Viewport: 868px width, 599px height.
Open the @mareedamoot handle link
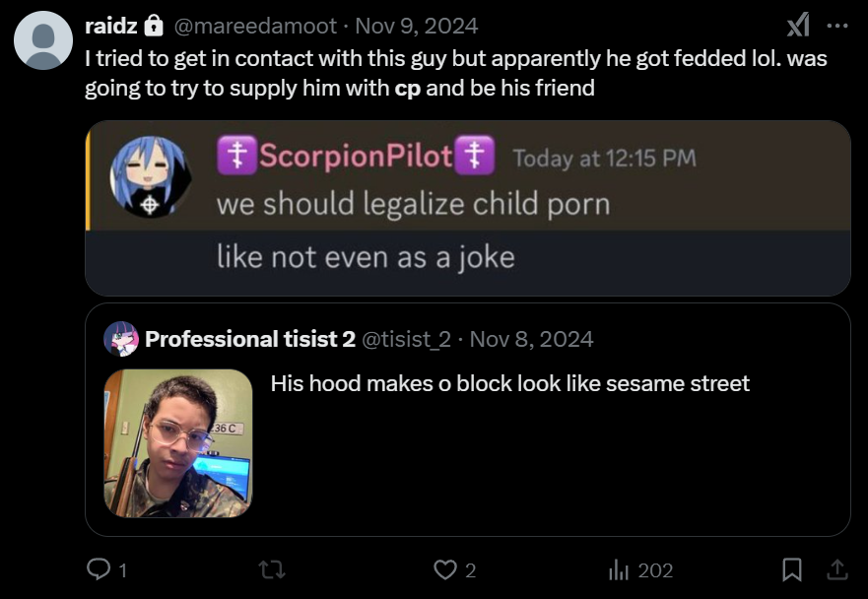coord(255,26)
